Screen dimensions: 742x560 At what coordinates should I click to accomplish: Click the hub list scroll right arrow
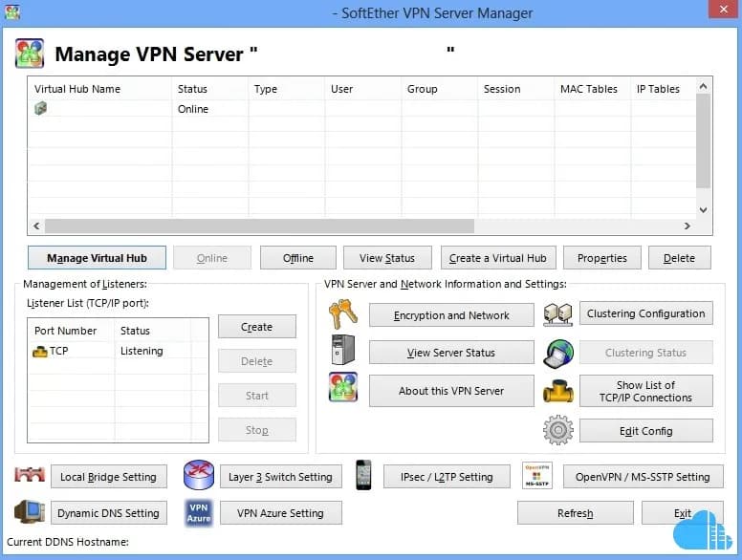click(687, 226)
